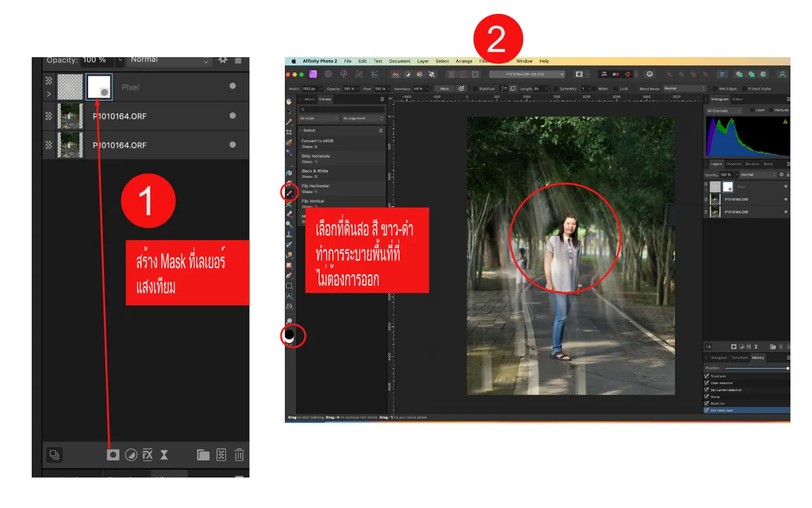Viewport: 812px width, 508px height.
Task: Open the Layer menu
Action: [423, 61]
